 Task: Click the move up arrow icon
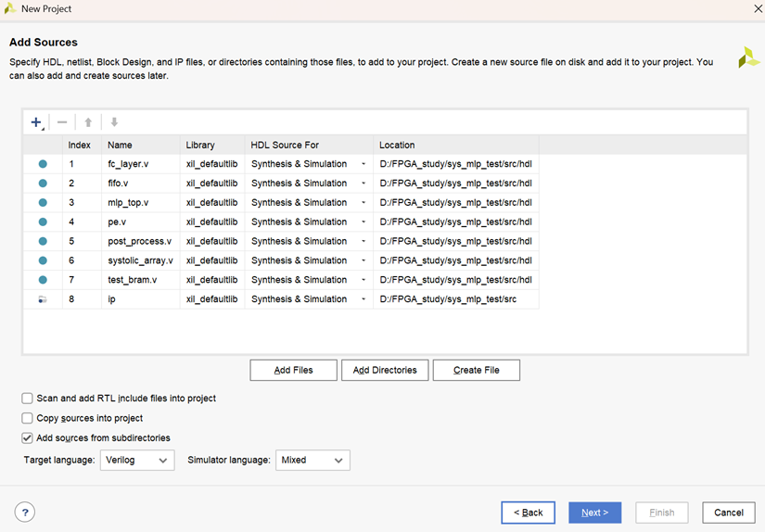pyautogui.click(x=88, y=122)
